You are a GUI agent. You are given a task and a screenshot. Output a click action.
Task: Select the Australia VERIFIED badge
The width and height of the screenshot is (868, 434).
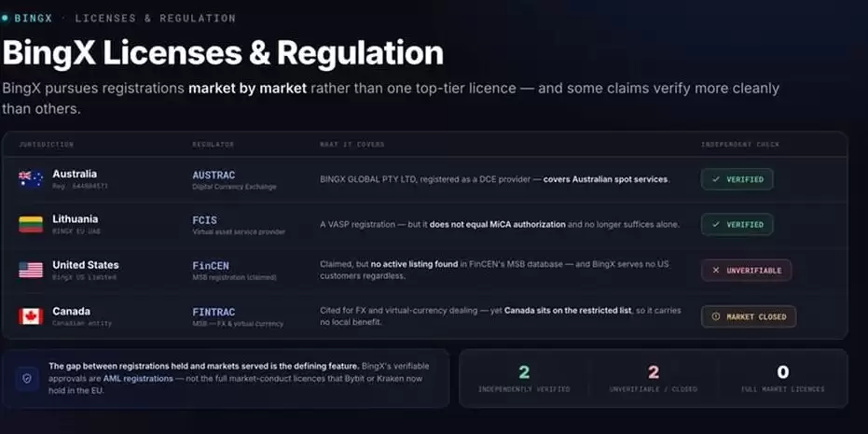pyautogui.click(x=737, y=179)
